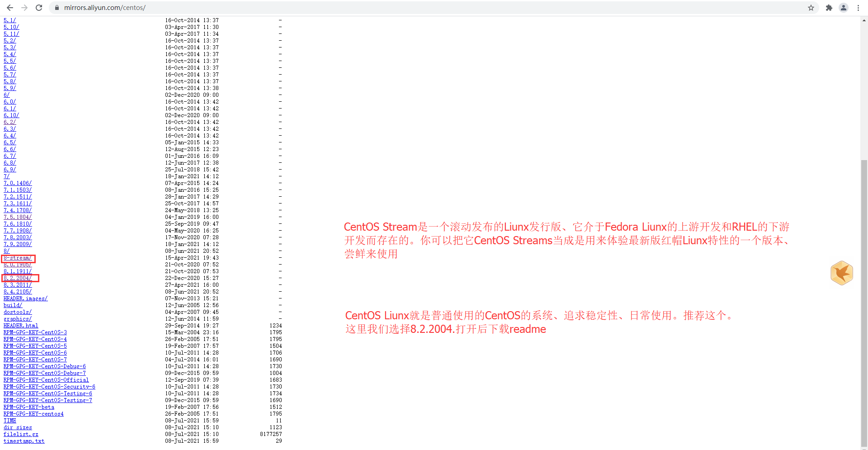Click the floating orange bird icon
Viewport: 868px width, 450px height.
click(x=842, y=273)
